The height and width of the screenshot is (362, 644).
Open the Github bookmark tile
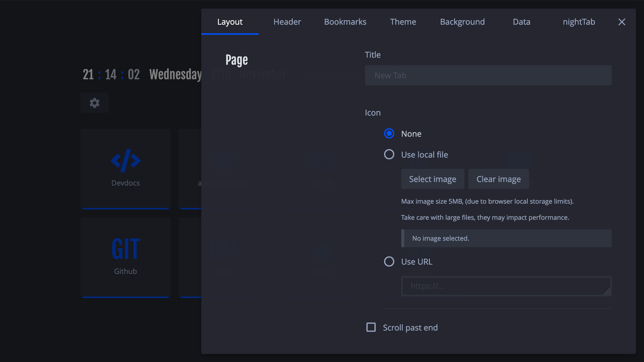coord(126,258)
